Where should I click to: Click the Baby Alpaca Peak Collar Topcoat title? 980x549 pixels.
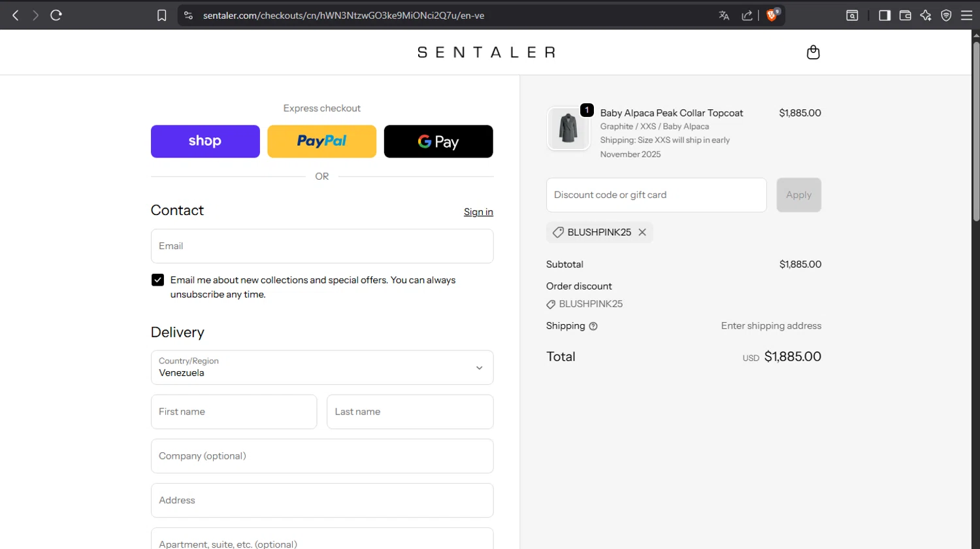(672, 113)
